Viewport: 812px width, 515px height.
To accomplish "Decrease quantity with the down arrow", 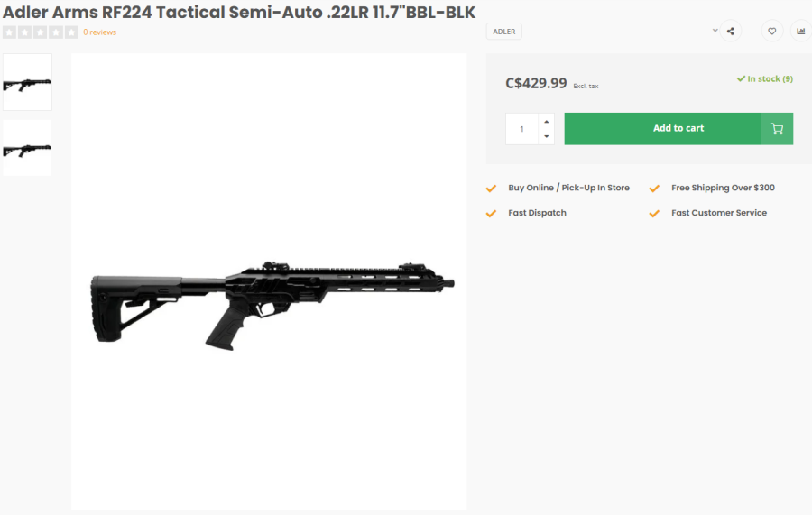I will (546, 136).
